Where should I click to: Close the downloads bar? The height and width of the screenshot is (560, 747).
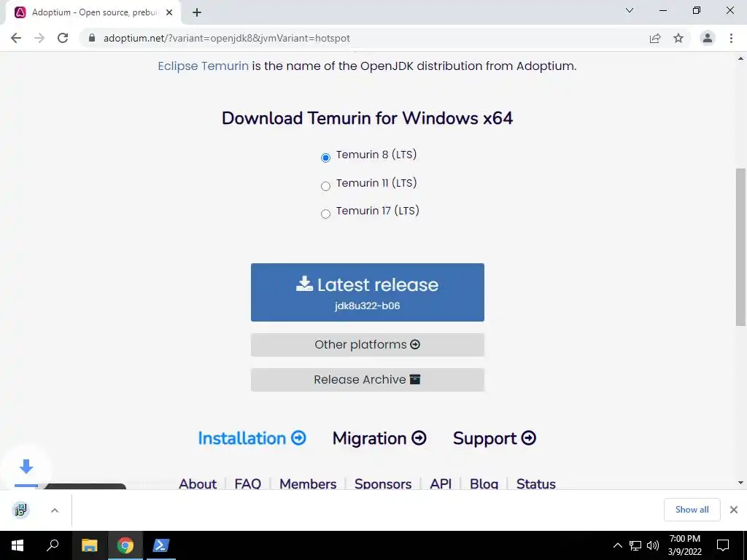pyautogui.click(x=734, y=510)
